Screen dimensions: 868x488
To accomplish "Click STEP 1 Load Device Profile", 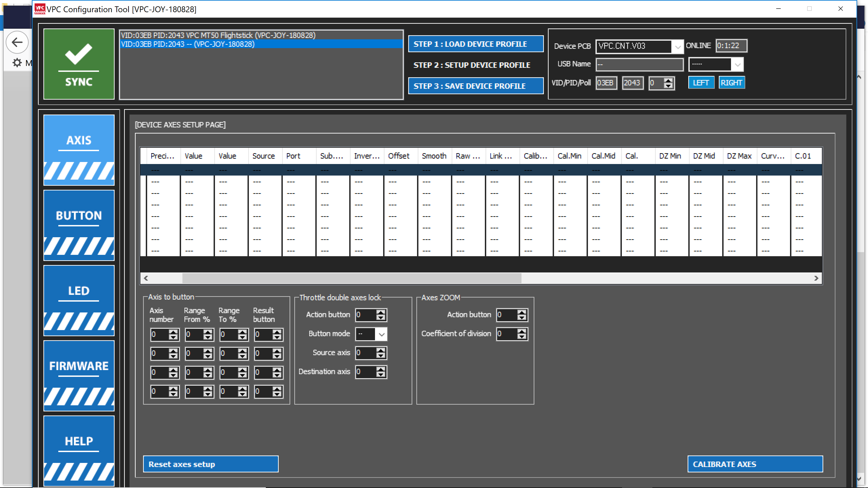I will tap(475, 44).
